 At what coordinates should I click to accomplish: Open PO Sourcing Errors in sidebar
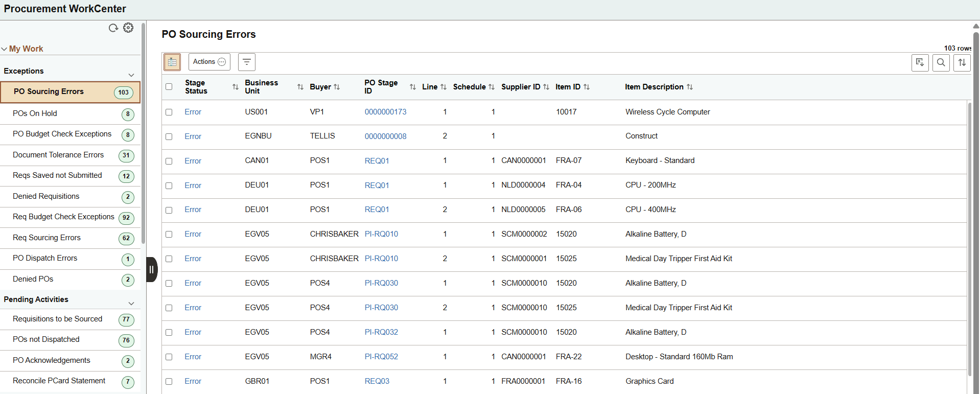[71, 92]
